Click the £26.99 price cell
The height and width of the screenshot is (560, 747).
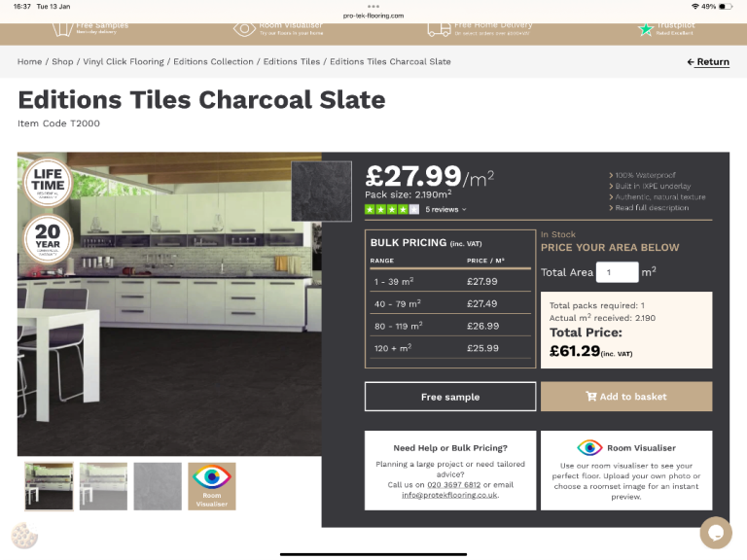[483, 327]
